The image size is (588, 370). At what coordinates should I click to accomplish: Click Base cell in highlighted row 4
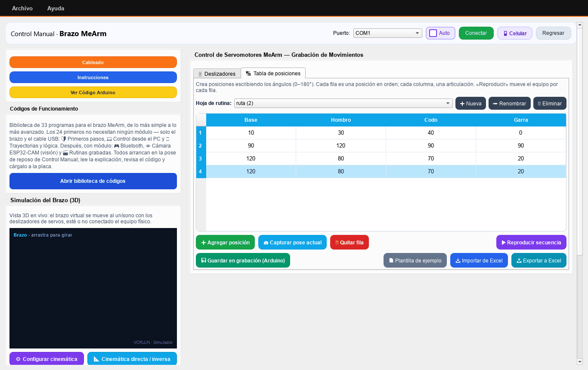click(x=251, y=172)
